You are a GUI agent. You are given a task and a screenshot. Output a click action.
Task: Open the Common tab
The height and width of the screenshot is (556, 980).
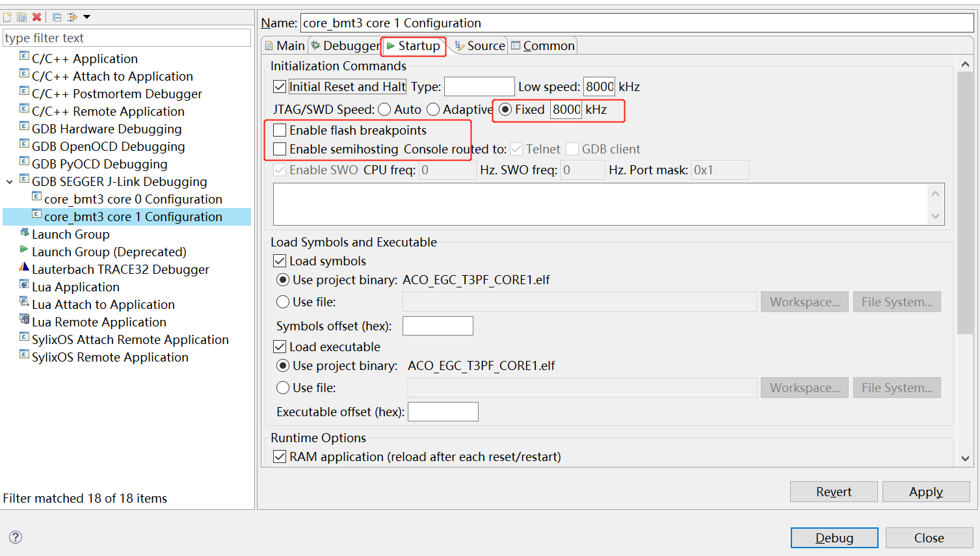543,46
